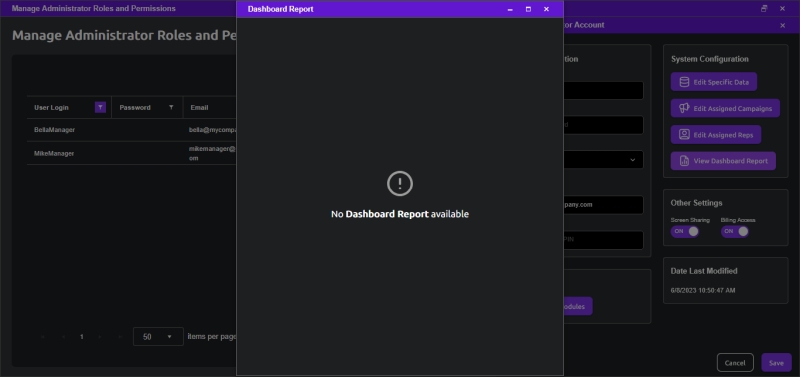This screenshot has height=377, width=800.
Task: Close the Manage Administrator Roles main window
Action: tap(782, 8)
